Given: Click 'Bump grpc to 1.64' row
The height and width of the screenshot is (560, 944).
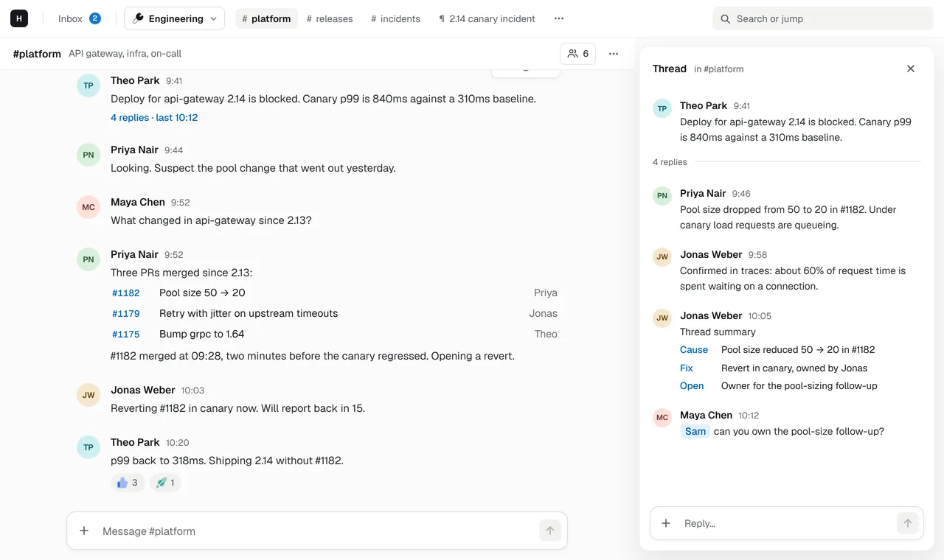Looking at the screenshot, I should [335, 334].
